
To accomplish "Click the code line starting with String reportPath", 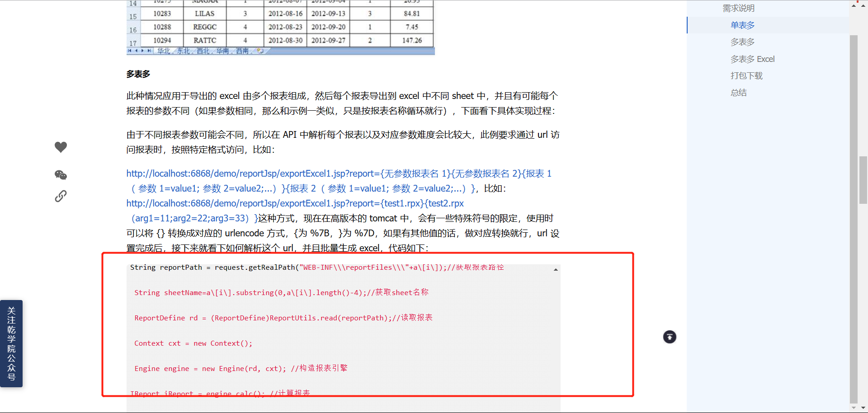I will click(x=317, y=268).
